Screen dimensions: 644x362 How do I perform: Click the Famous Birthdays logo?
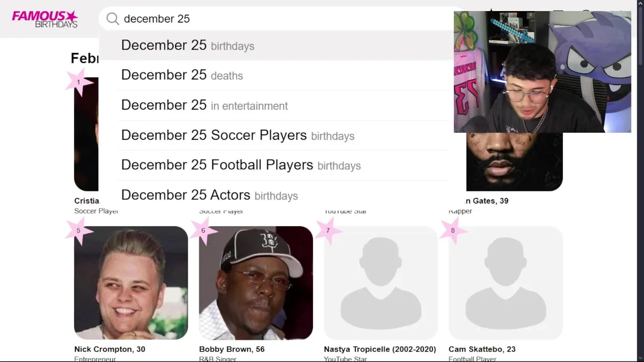[45, 19]
